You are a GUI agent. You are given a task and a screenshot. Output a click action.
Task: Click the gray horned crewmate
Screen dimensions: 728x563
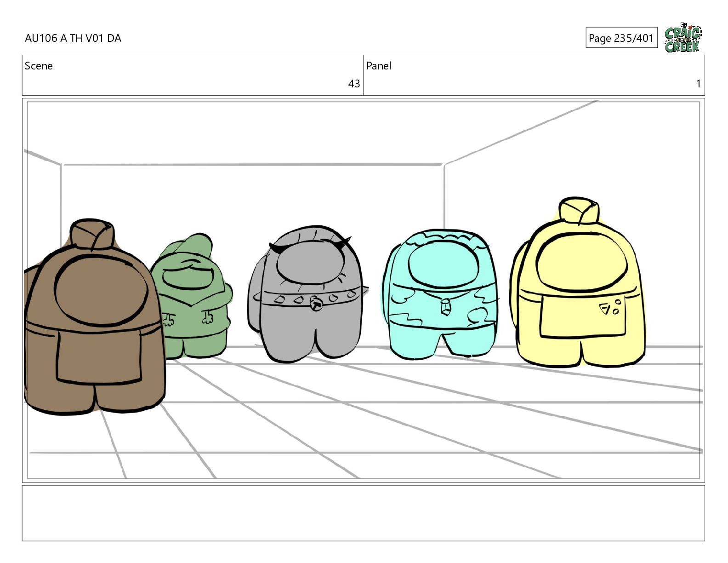coord(307,294)
